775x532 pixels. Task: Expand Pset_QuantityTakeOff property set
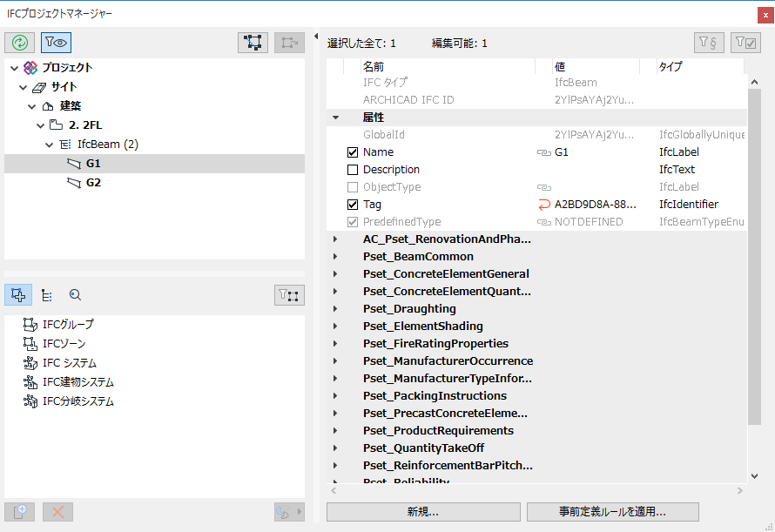tap(335, 448)
